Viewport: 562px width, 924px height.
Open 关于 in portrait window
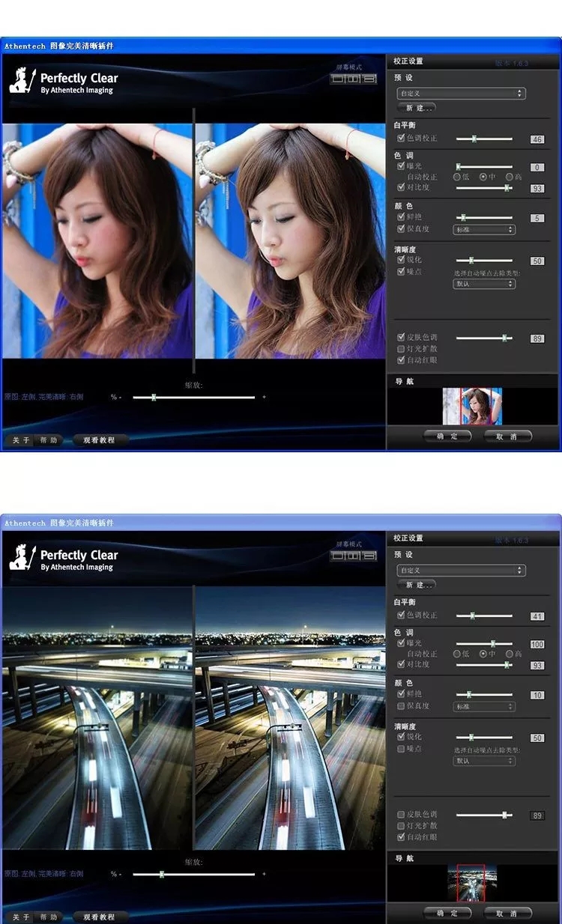coord(22,440)
